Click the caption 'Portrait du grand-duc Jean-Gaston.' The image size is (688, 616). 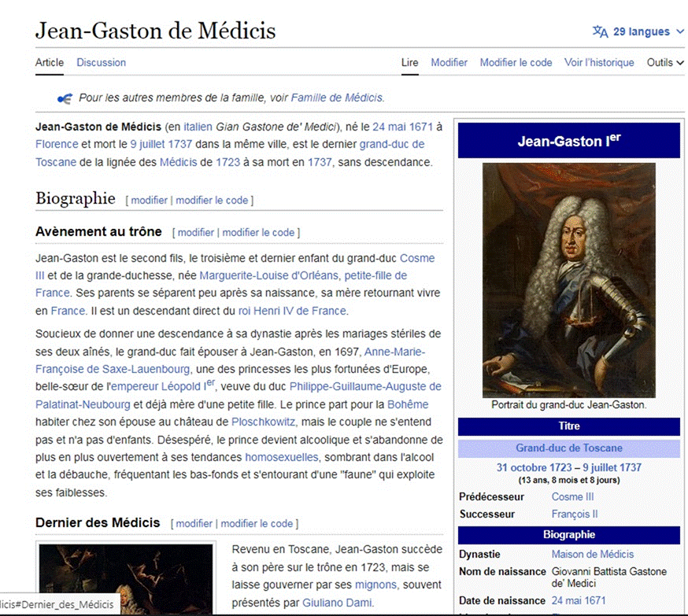(x=568, y=404)
